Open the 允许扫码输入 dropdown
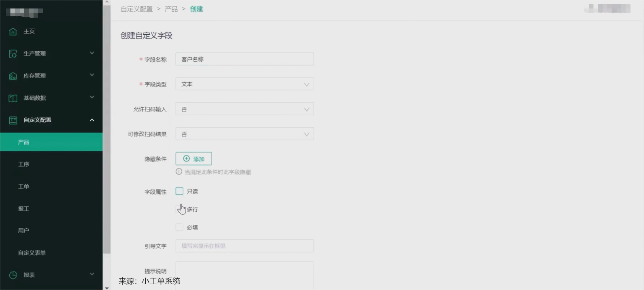The height and width of the screenshot is (290, 644). click(x=244, y=109)
